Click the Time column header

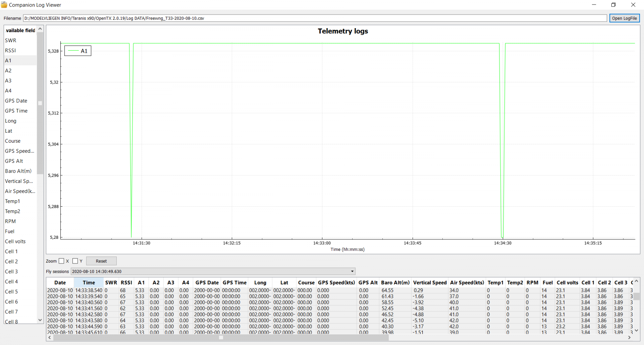pos(89,283)
